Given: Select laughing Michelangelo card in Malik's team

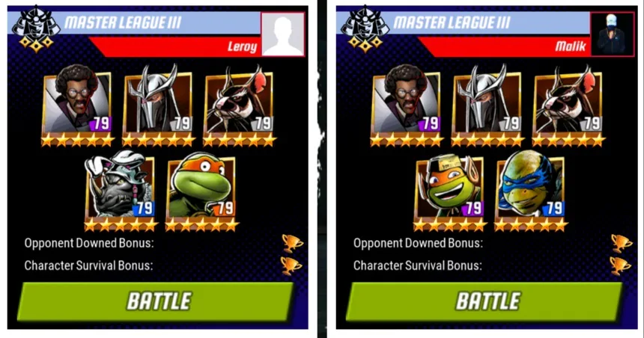Looking at the screenshot, I should click(450, 191).
